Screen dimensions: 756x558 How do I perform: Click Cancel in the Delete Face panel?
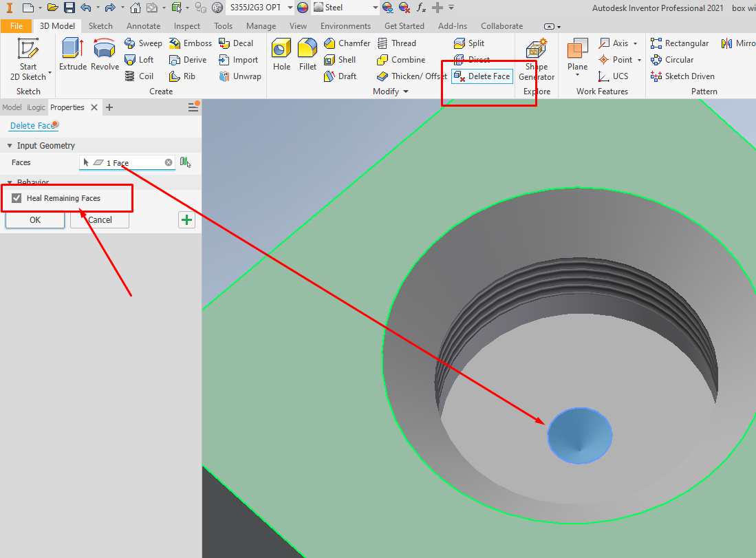(x=99, y=220)
